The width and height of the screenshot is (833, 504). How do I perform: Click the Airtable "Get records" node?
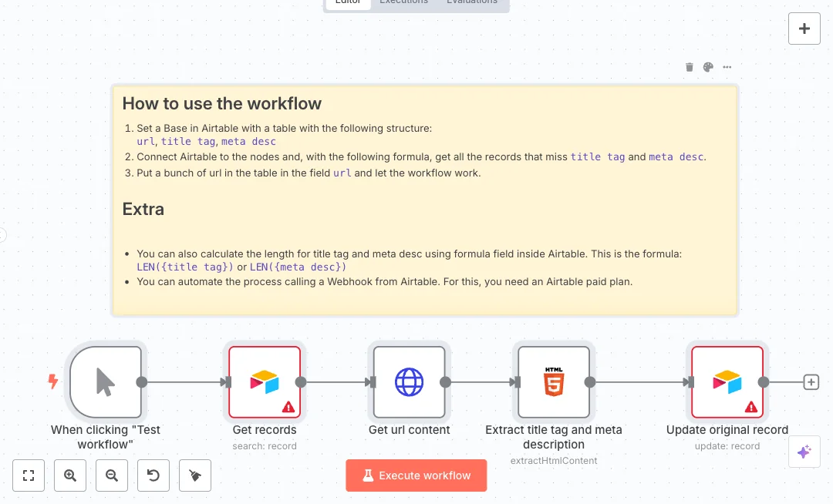(x=265, y=381)
